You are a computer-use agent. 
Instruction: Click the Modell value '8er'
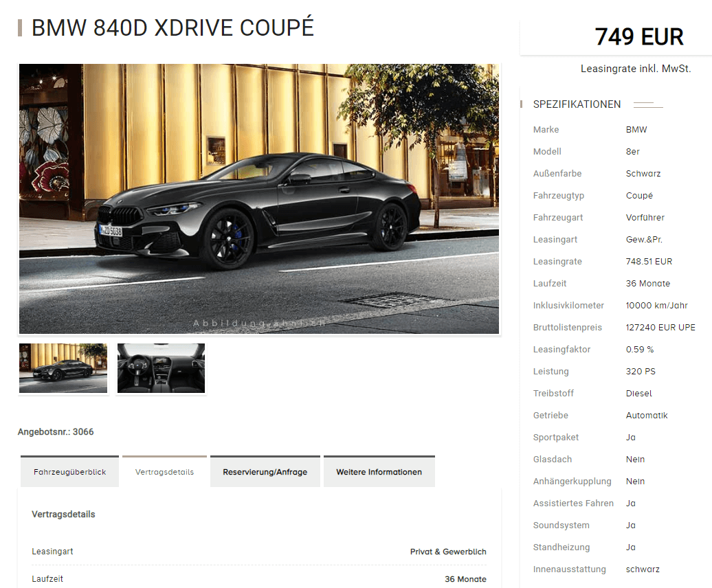(x=632, y=152)
